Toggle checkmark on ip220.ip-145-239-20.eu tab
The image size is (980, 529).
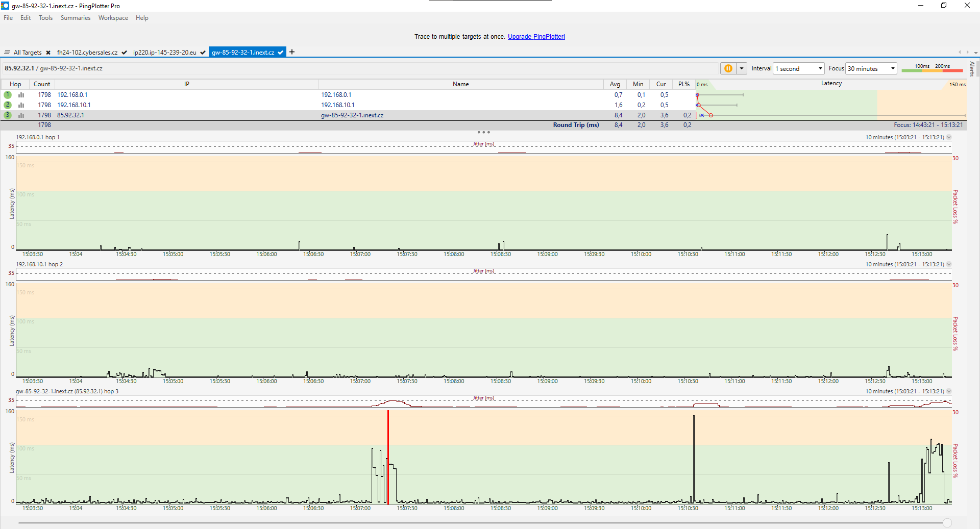[x=203, y=53]
